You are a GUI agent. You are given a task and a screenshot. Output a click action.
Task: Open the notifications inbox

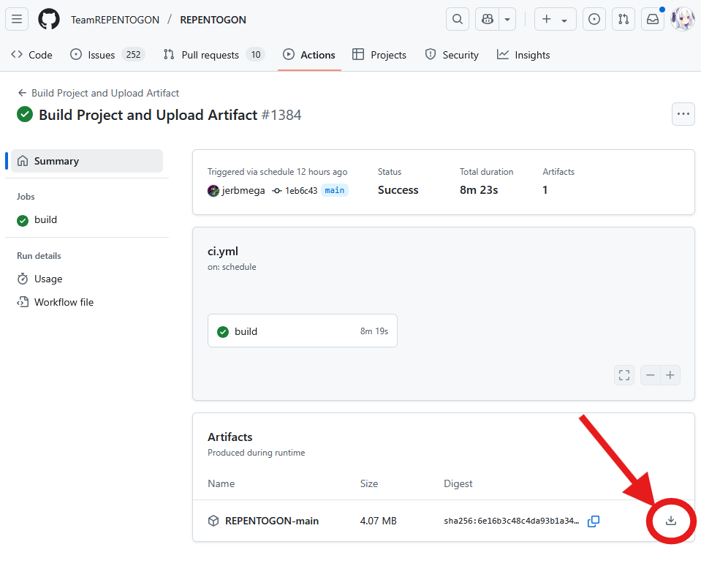point(653,19)
